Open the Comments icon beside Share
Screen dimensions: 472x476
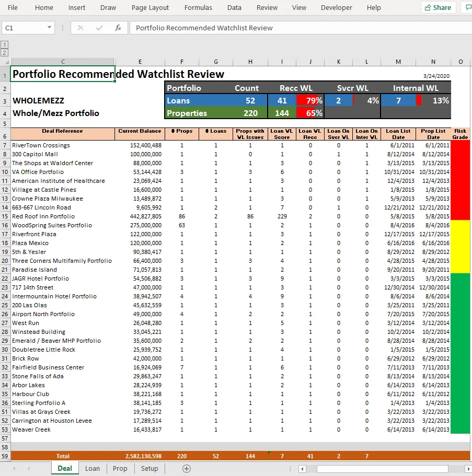point(467,7)
